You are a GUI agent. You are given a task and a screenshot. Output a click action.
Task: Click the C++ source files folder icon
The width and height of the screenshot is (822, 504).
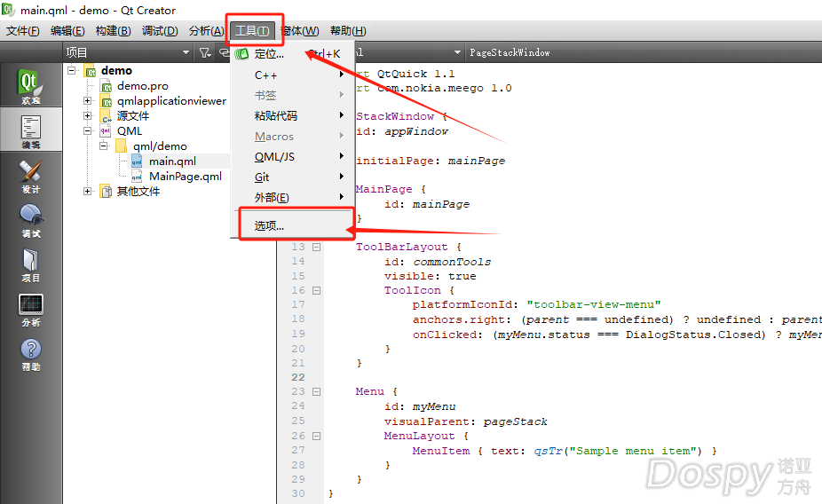[107, 116]
